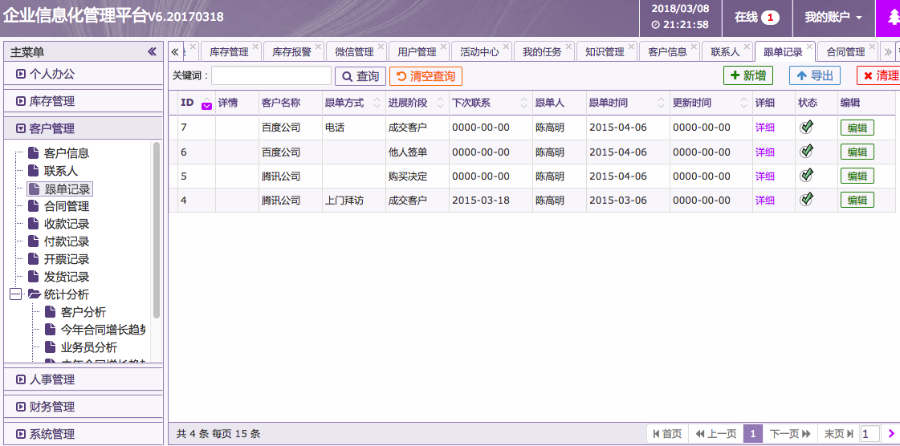Expand the 人事管理 menu section
This screenshot has height=446, width=900.
coord(83,379)
